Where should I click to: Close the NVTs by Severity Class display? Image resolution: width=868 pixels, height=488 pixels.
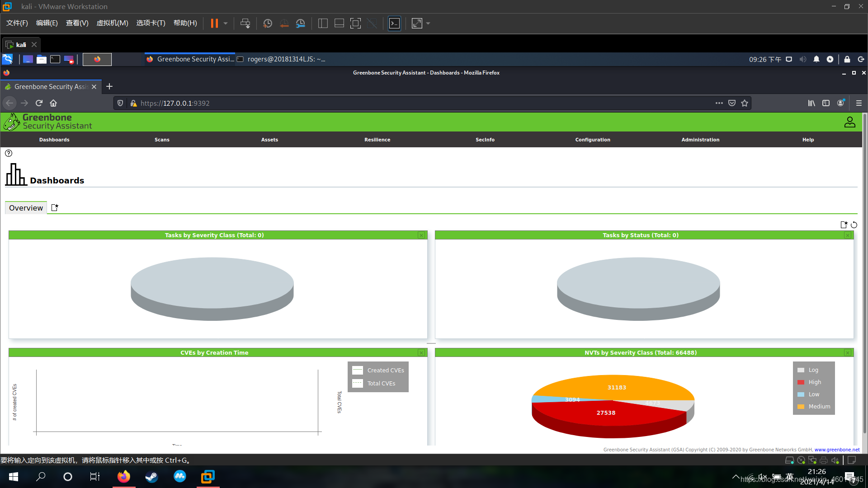[848, 353]
